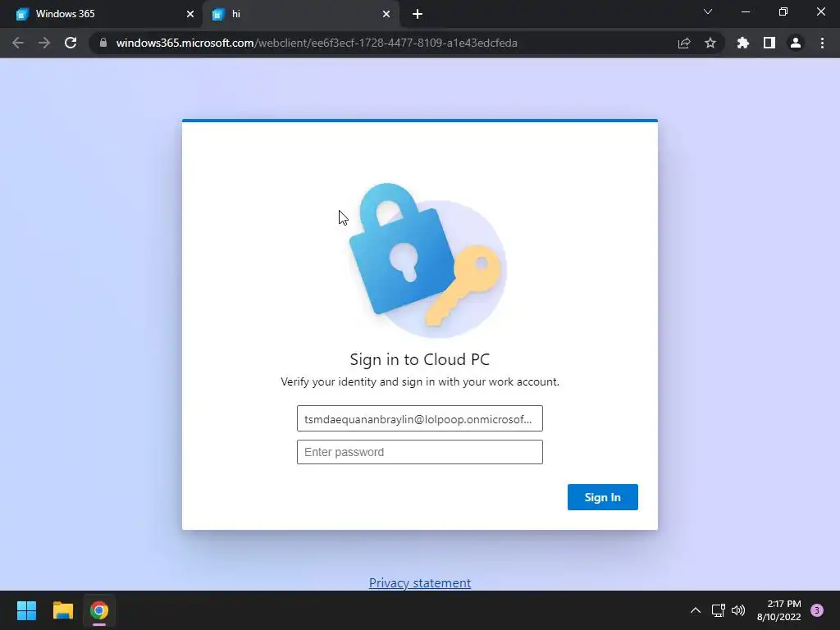Close the browser window
This screenshot has width=840, height=630.
click(x=820, y=11)
